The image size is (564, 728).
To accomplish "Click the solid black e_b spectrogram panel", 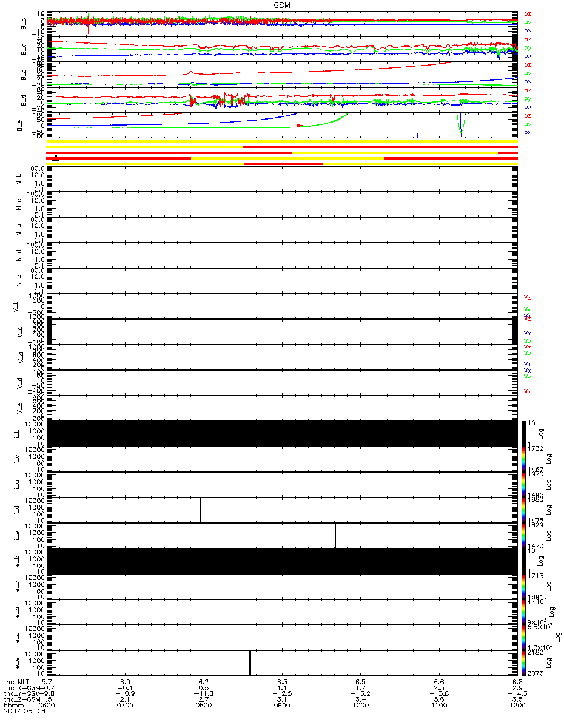I will (x=281, y=561).
